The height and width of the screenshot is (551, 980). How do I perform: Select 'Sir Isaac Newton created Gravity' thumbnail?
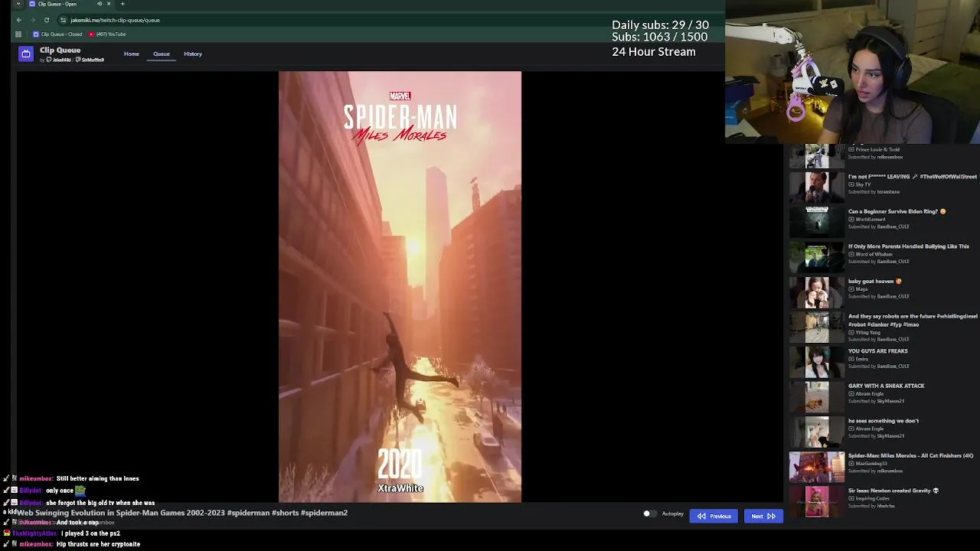(x=816, y=501)
